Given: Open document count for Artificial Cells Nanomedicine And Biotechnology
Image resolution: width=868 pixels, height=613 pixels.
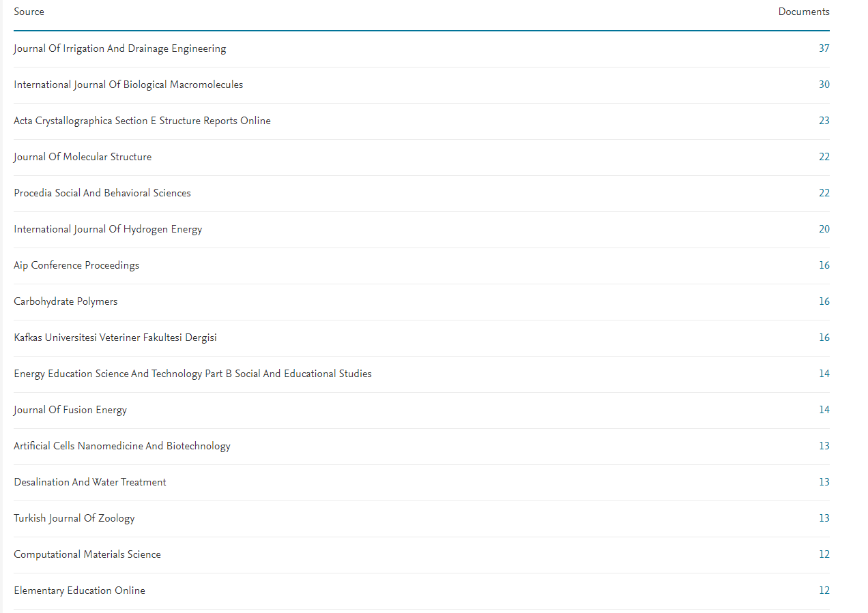Looking at the screenshot, I should 824,446.
